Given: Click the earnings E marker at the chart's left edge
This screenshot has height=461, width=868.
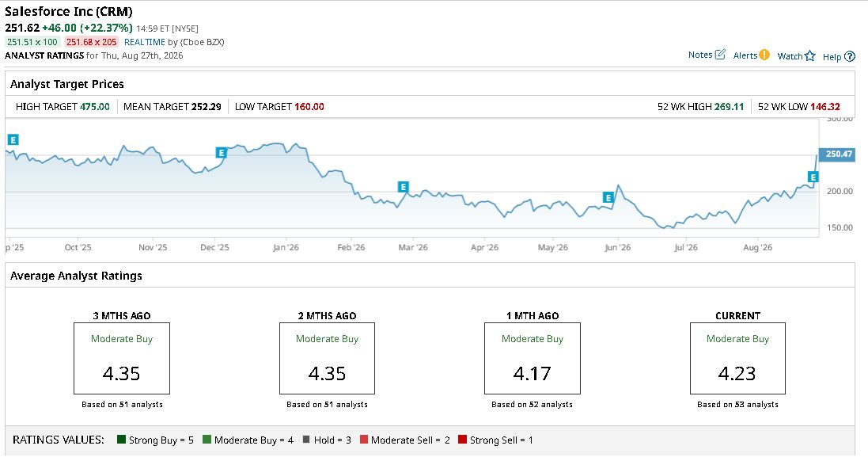Looking at the screenshot, I should coord(13,139).
